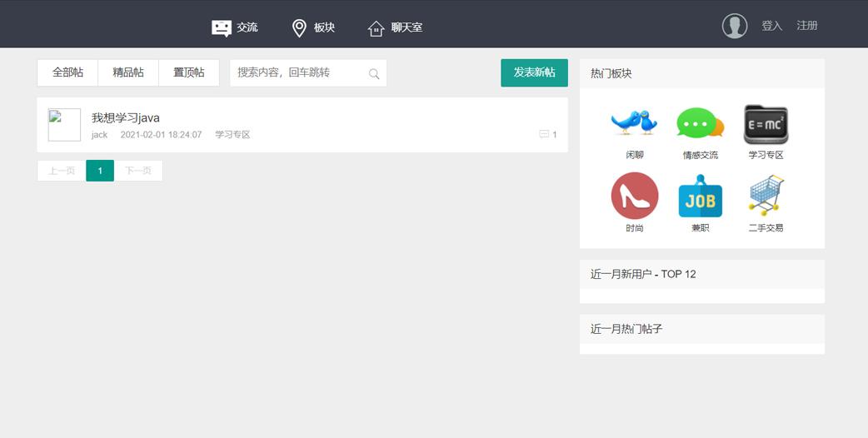Switch to the 精品帖 tab
The height and width of the screenshot is (438, 868).
(128, 72)
